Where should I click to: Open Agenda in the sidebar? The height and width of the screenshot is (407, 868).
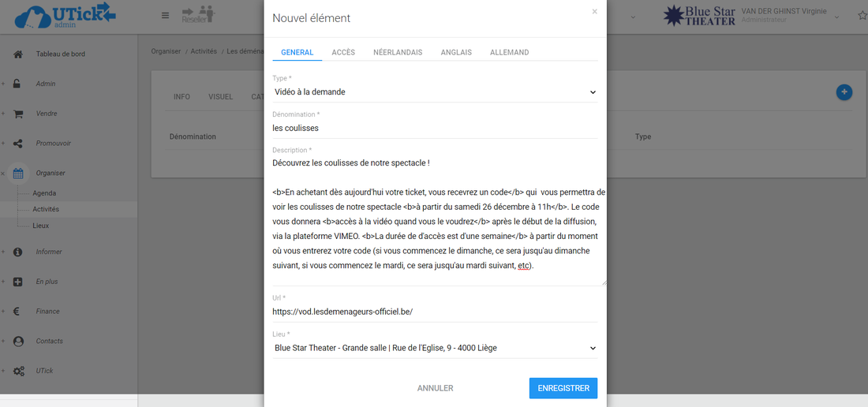click(x=44, y=193)
